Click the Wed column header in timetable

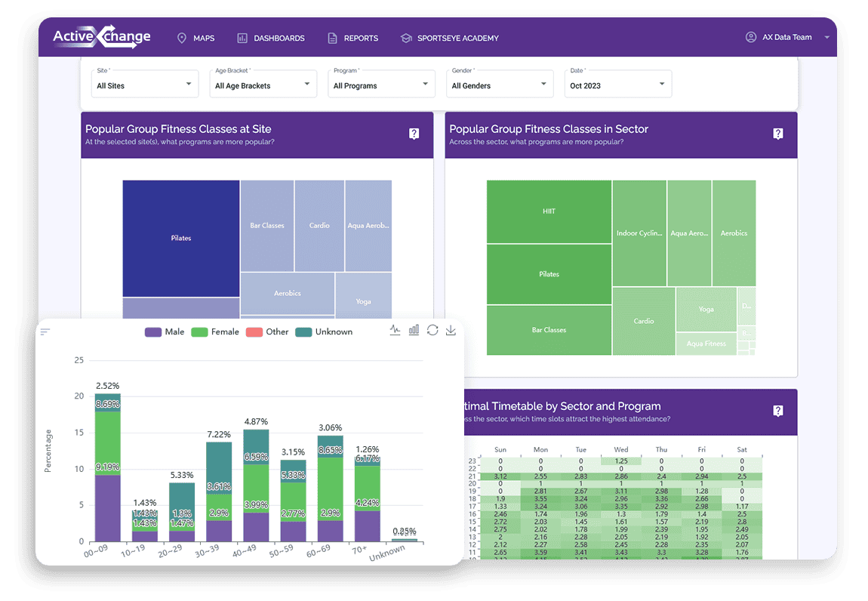point(620,450)
